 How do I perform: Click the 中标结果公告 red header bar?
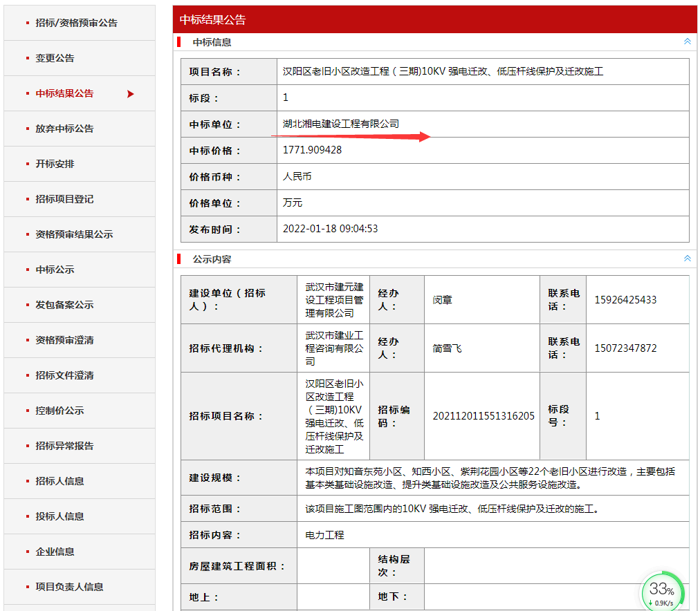(x=434, y=20)
